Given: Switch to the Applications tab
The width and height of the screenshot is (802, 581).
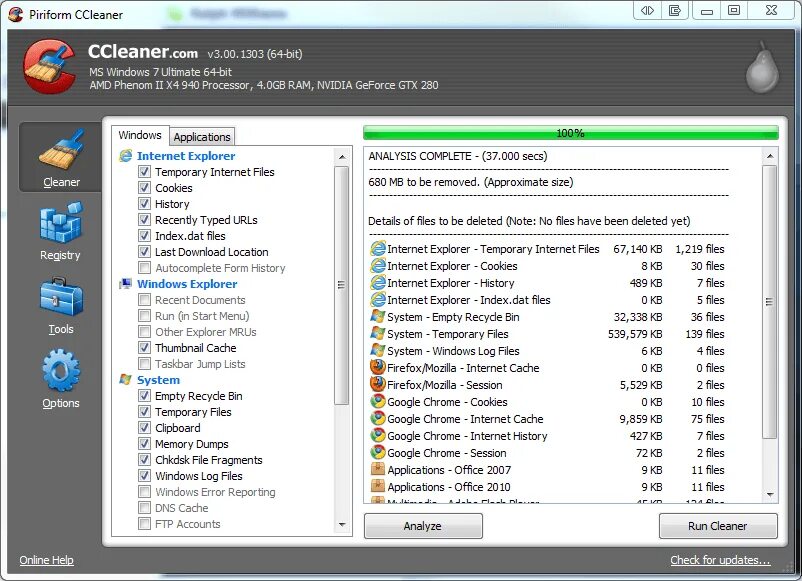Looking at the screenshot, I should (202, 137).
